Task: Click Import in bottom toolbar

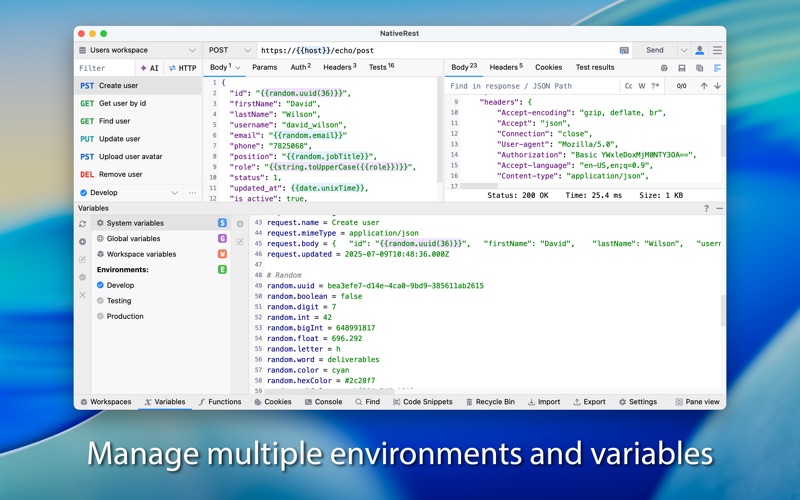Action: pos(544,402)
